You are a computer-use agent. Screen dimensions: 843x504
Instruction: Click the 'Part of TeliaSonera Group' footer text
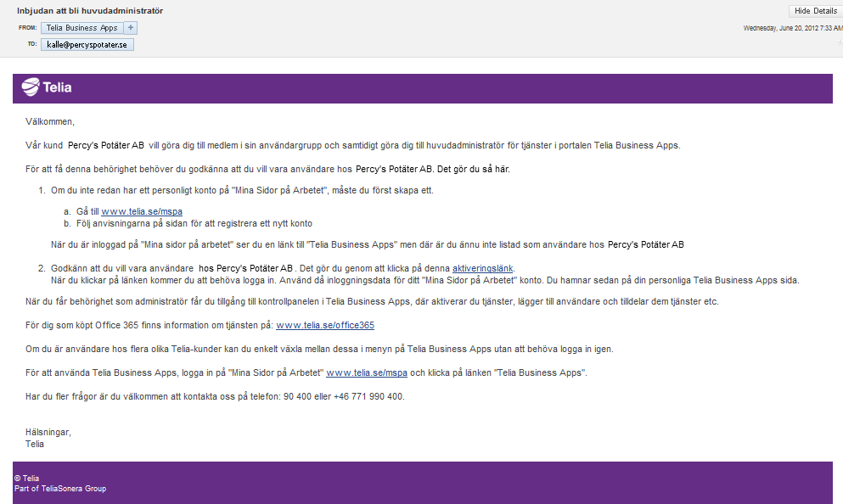(x=60, y=489)
